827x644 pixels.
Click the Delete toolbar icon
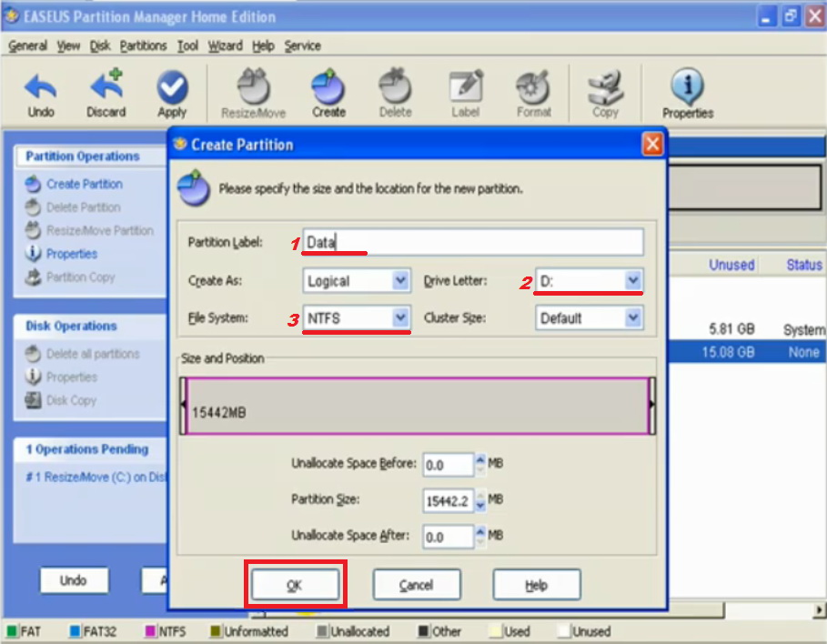coord(395,86)
